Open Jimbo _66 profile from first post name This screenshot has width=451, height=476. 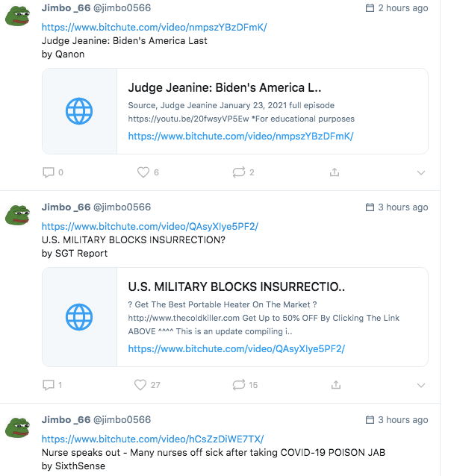(x=66, y=8)
